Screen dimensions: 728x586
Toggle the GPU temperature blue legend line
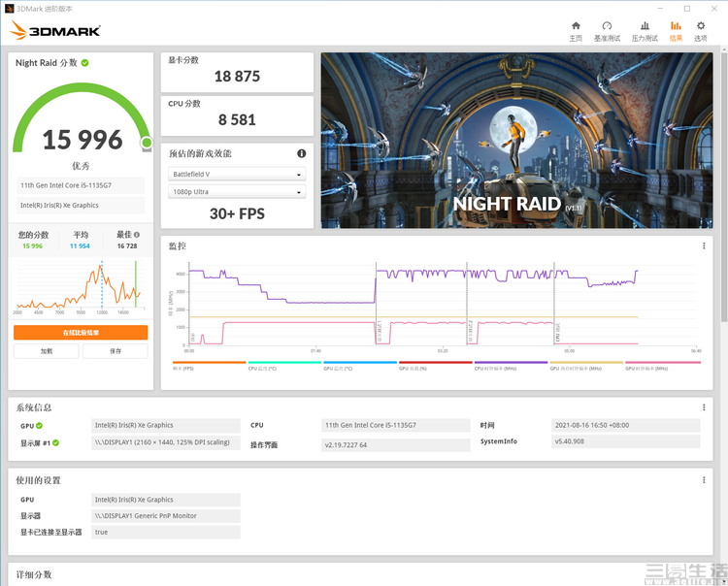(360, 365)
